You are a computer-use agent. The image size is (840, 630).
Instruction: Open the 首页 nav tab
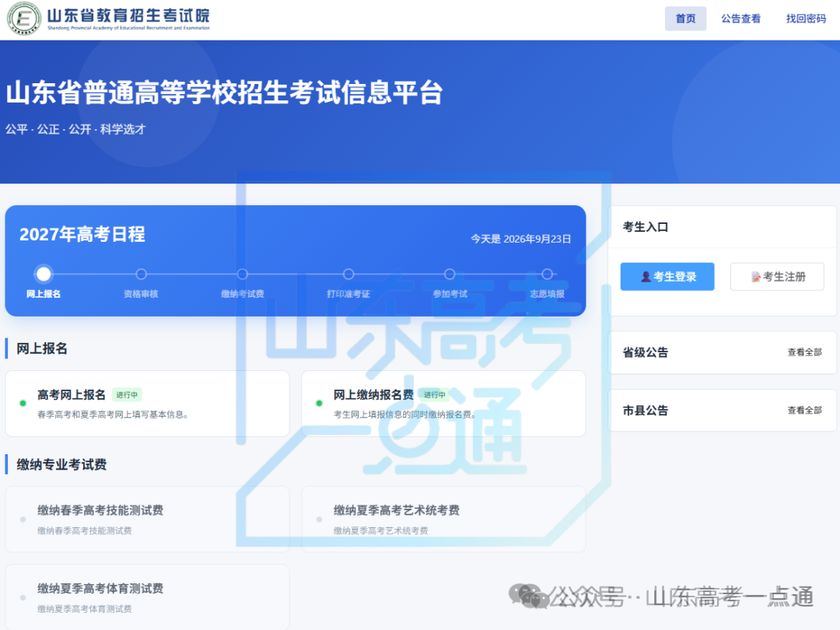[685, 19]
